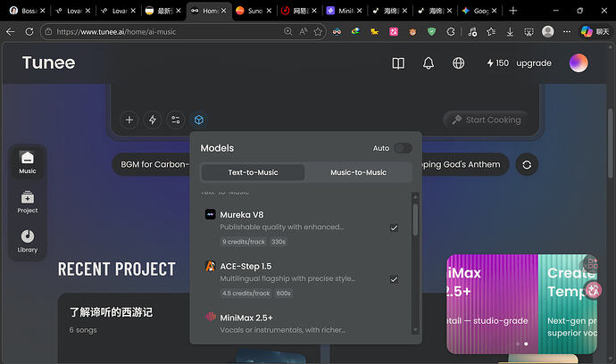Click the 150 credits lightning indicator
This screenshot has width=616, height=364.
click(x=498, y=63)
